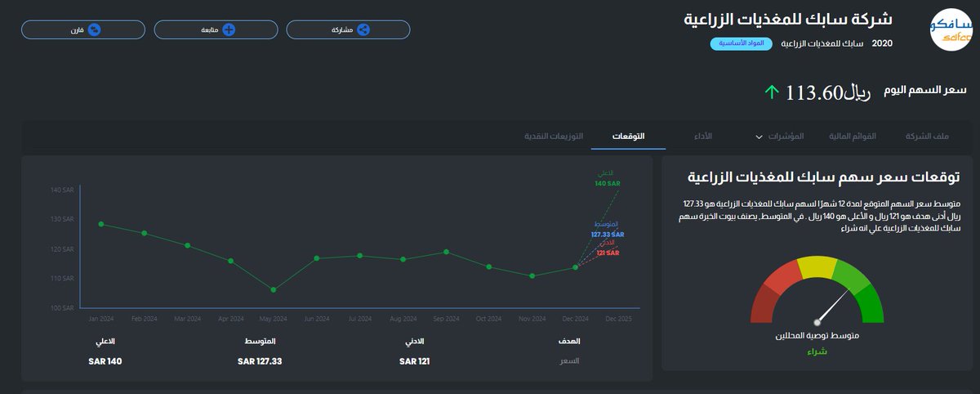Expand the المؤشرات dropdown chevron

coord(759,137)
